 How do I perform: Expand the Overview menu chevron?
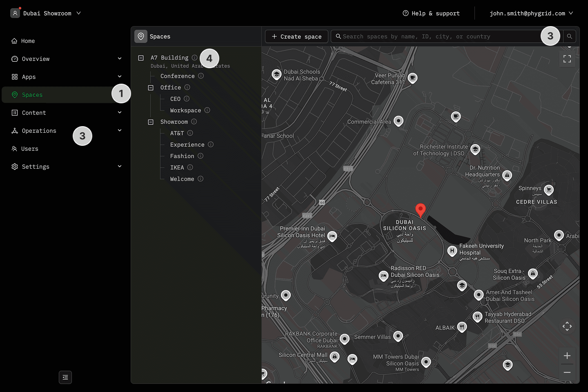[120, 59]
